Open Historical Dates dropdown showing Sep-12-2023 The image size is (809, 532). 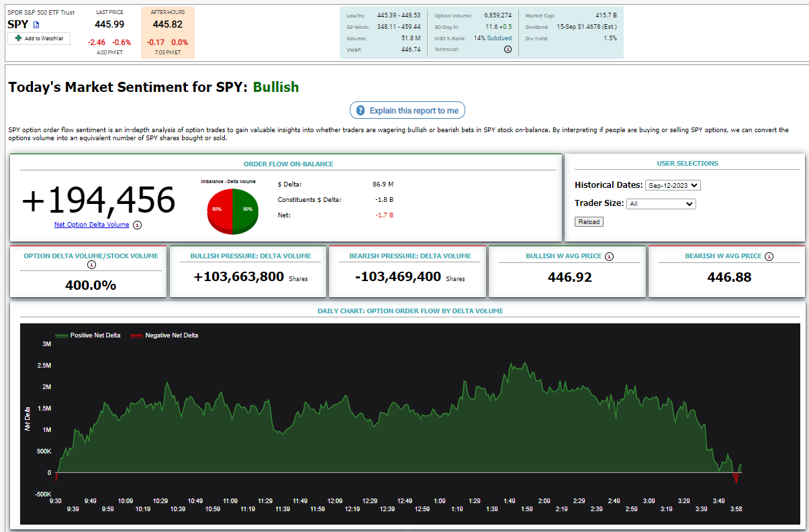click(x=673, y=185)
